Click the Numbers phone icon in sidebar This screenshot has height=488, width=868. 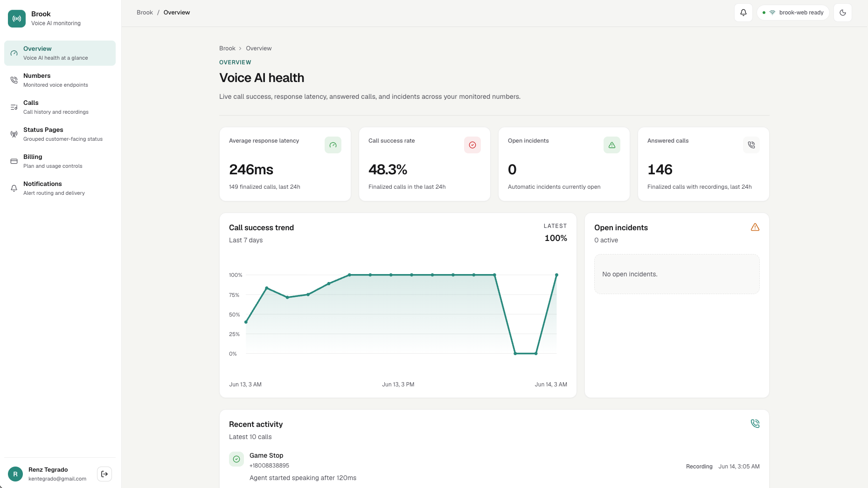pos(14,80)
